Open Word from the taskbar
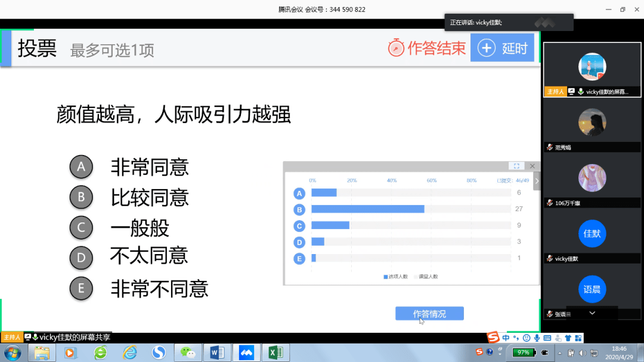Viewport: 644px width, 362px height. tap(216, 352)
